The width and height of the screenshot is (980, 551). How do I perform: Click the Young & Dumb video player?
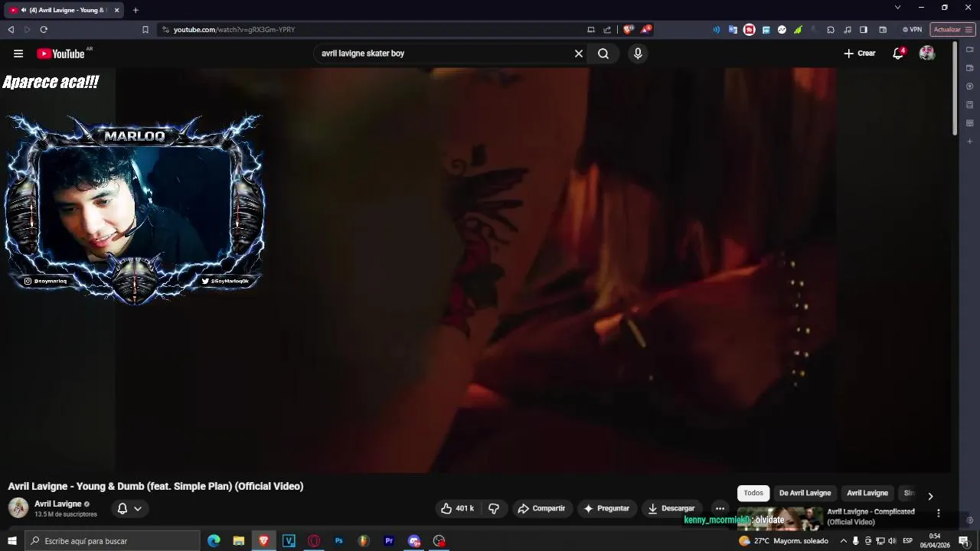475,270
